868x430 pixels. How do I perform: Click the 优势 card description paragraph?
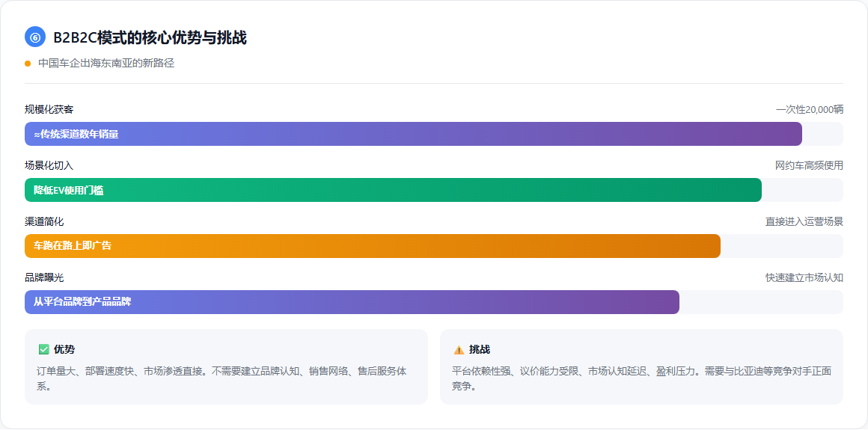[x=221, y=378]
